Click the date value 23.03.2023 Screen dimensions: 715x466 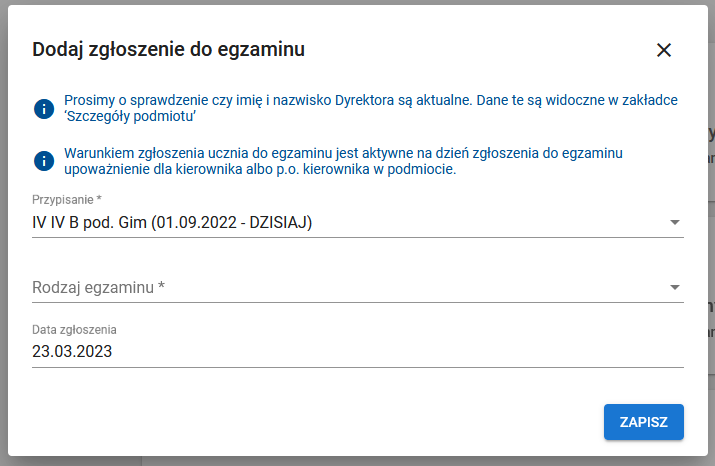click(x=72, y=352)
